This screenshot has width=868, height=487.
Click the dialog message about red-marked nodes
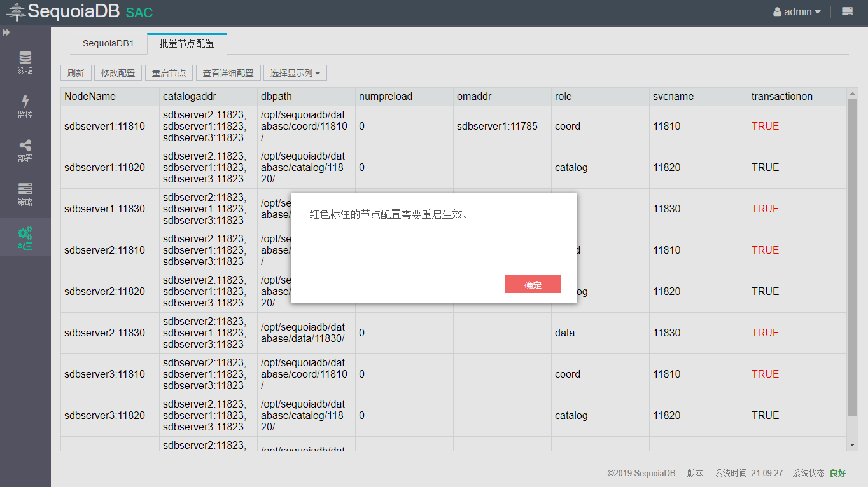point(389,214)
